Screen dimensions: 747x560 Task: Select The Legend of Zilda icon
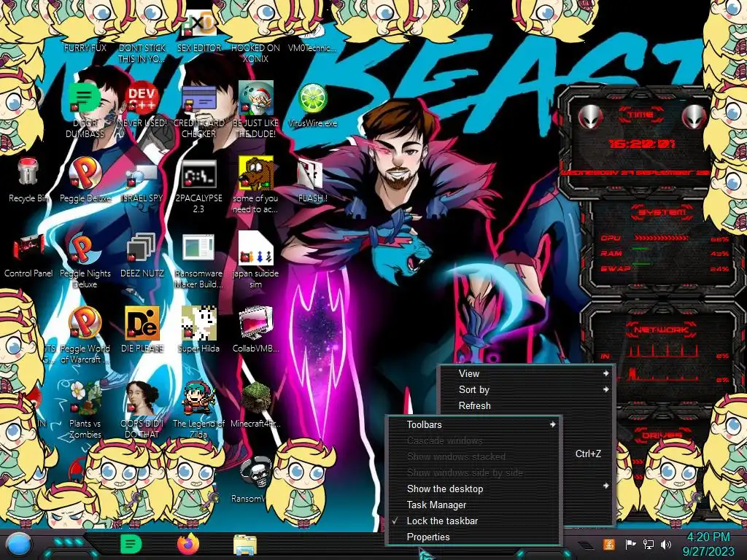[199, 399]
